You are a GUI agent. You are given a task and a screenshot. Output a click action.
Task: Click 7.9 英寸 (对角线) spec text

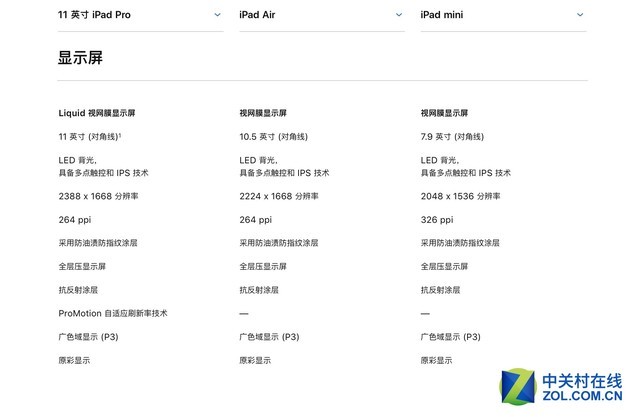click(452, 136)
